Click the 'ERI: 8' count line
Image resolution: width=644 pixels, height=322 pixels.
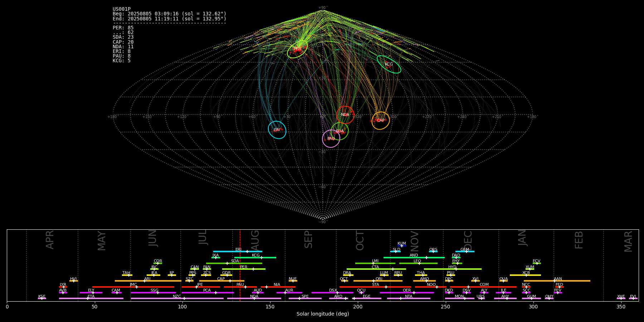click(122, 52)
